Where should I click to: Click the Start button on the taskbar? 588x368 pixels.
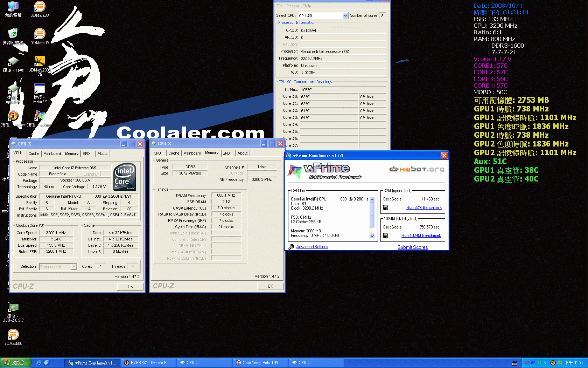point(16,363)
